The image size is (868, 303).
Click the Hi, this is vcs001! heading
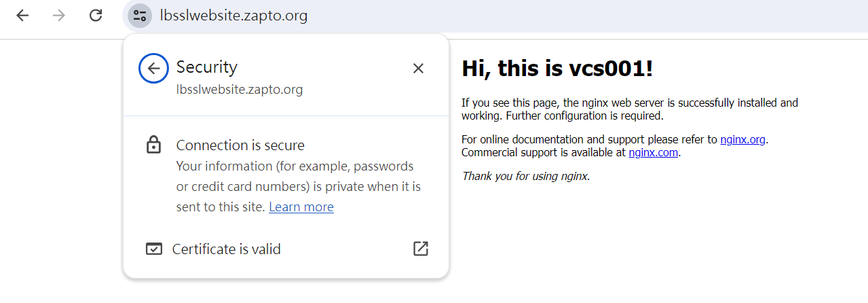[x=557, y=69]
